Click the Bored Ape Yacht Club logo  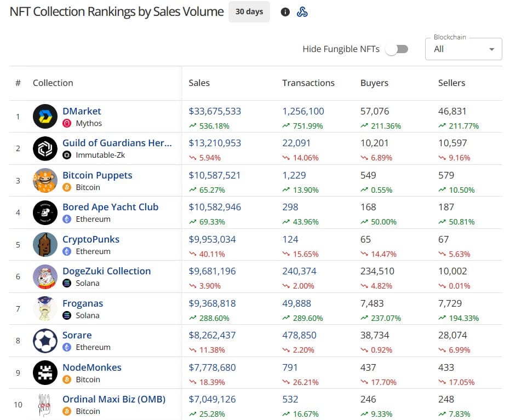(45, 212)
